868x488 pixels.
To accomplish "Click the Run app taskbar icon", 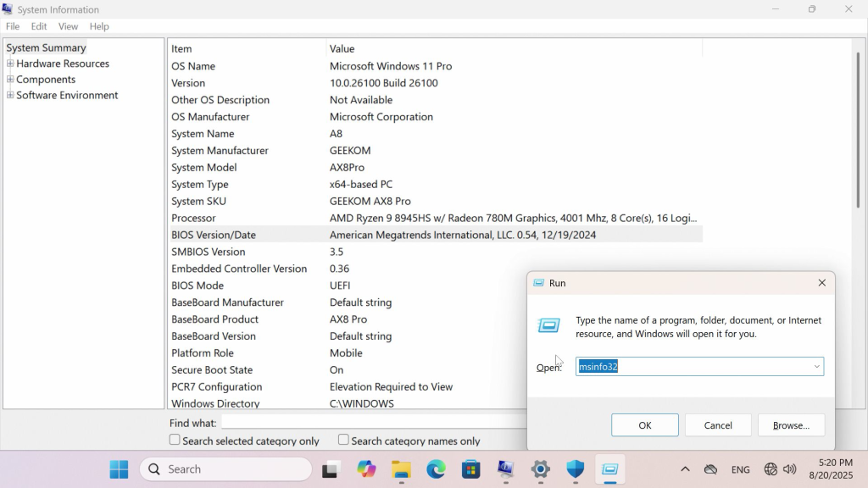I will [x=610, y=469].
